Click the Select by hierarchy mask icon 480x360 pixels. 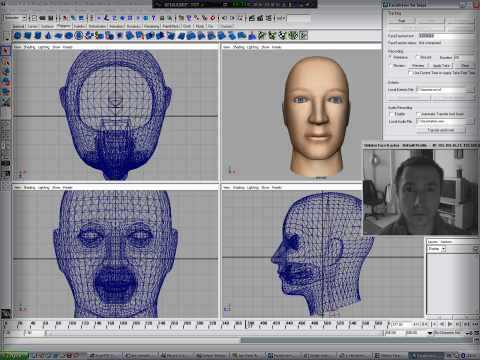[66, 18]
